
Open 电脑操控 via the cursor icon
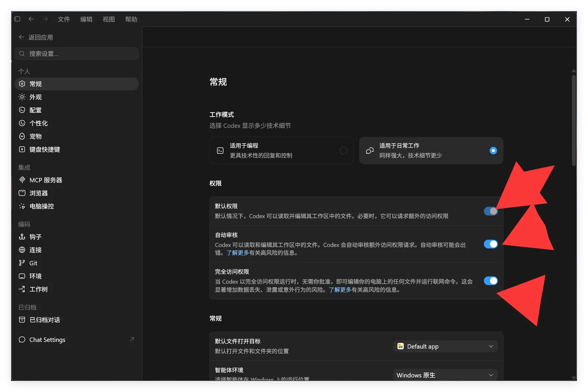[22, 206]
